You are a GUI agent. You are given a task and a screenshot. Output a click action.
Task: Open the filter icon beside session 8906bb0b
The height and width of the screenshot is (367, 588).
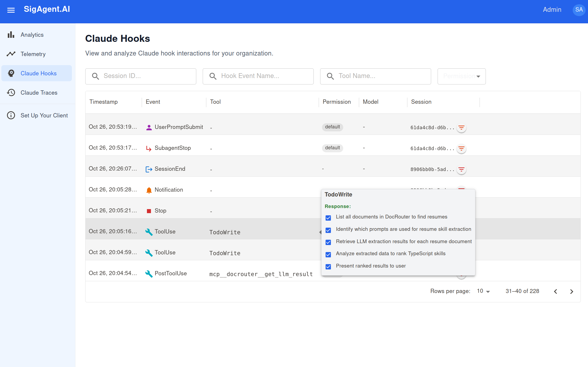tap(461, 169)
